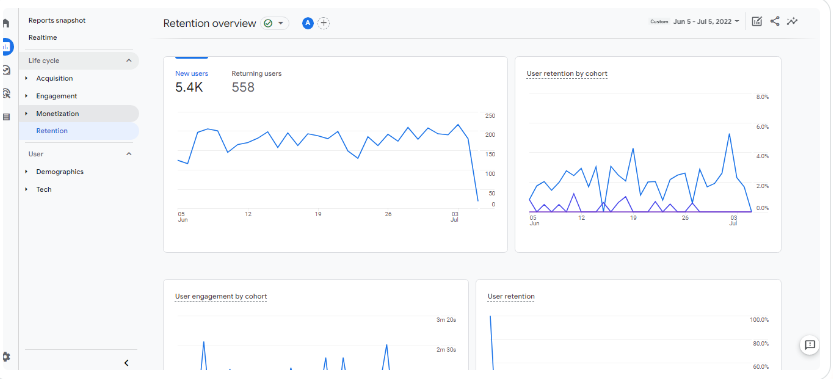Screen dimensions: 833x379
Task: Open the Configure table icon in rail
Action: (6, 117)
